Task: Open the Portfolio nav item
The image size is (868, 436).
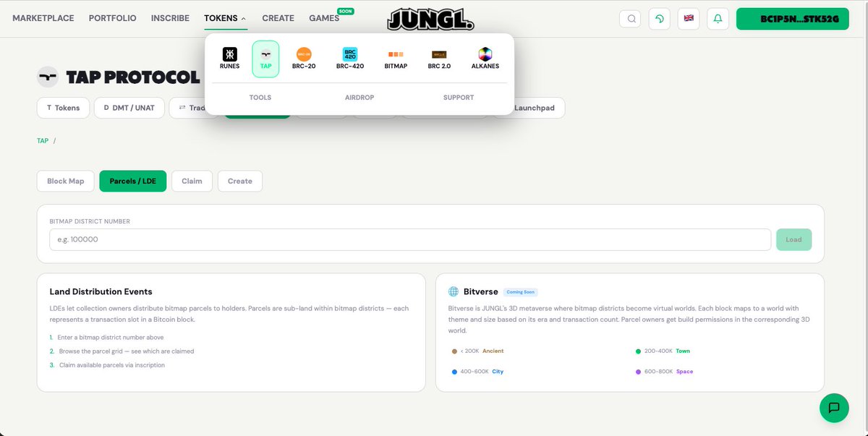Action: [x=112, y=18]
